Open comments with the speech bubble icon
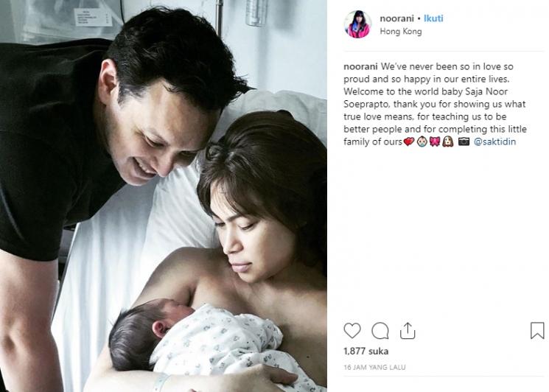549x392 pixels. (380, 330)
